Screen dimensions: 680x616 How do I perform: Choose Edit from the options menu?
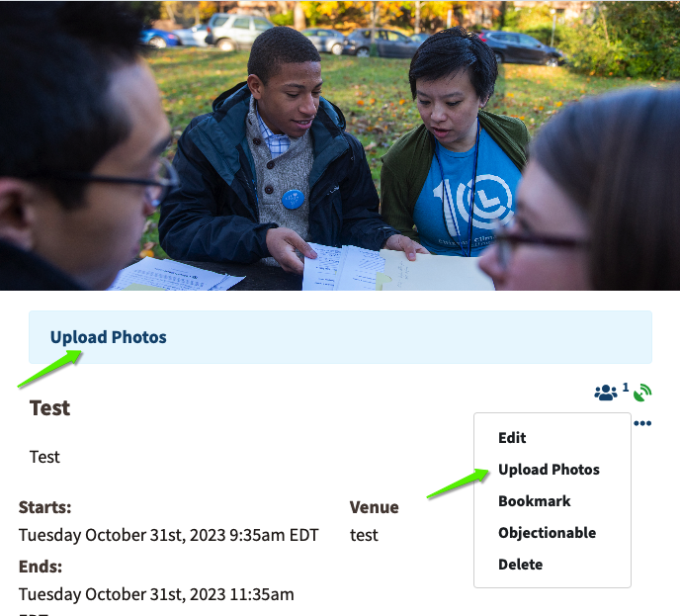click(512, 438)
